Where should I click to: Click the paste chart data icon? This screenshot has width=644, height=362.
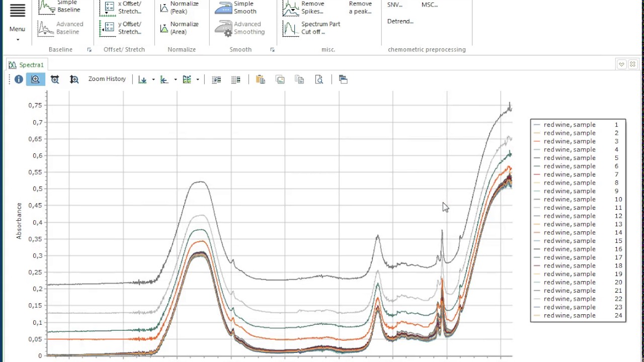tap(260, 79)
